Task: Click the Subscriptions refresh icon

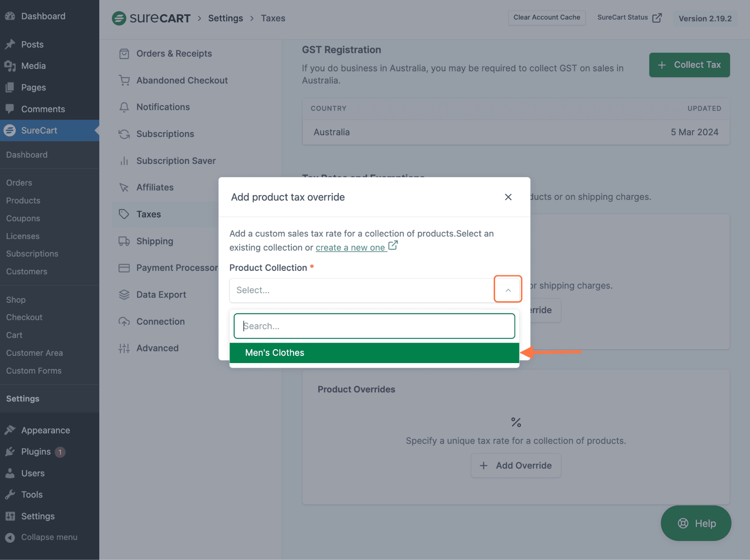Action: pos(124,134)
